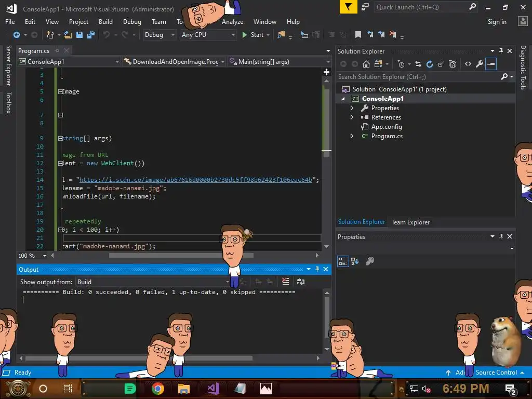532x399 pixels.
Task: Click the Pending Changes Filter clock icon
Action: (401, 64)
